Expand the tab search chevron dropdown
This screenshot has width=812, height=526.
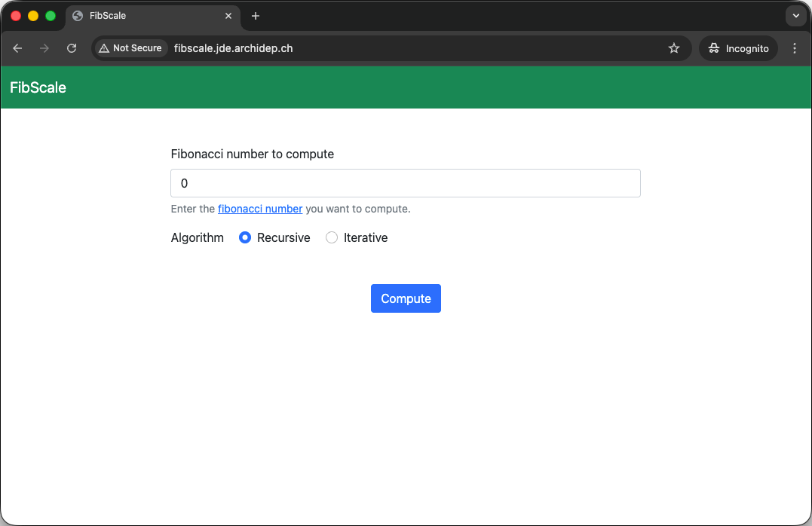[x=795, y=16]
